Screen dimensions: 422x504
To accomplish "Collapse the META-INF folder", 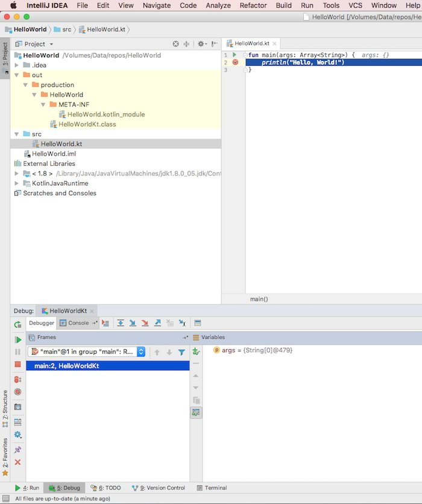I will click(43, 105).
